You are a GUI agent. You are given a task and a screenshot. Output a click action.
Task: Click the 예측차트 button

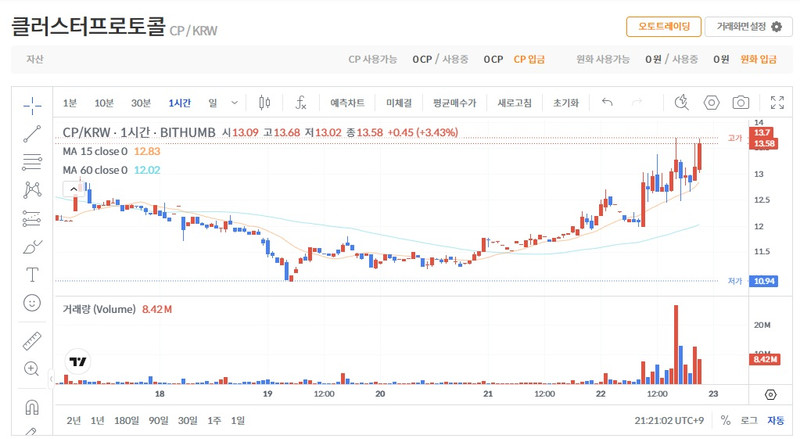pos(347,103)
